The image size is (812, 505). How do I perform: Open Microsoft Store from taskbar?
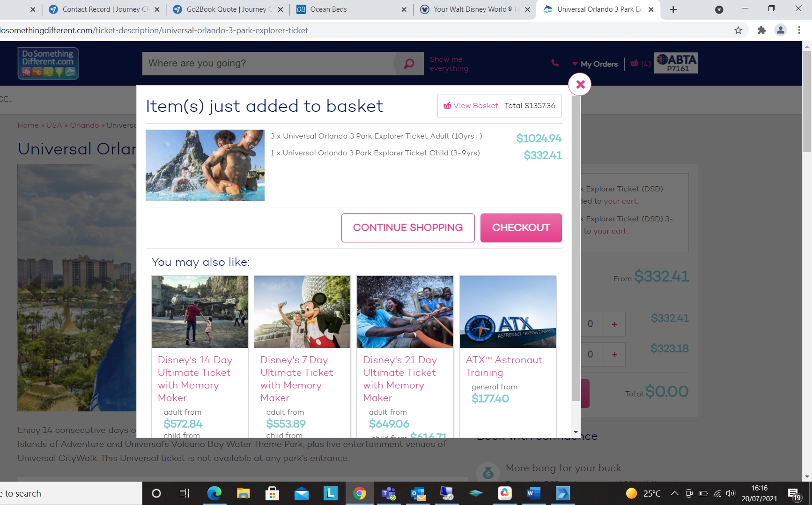click(x=272, y=493)
